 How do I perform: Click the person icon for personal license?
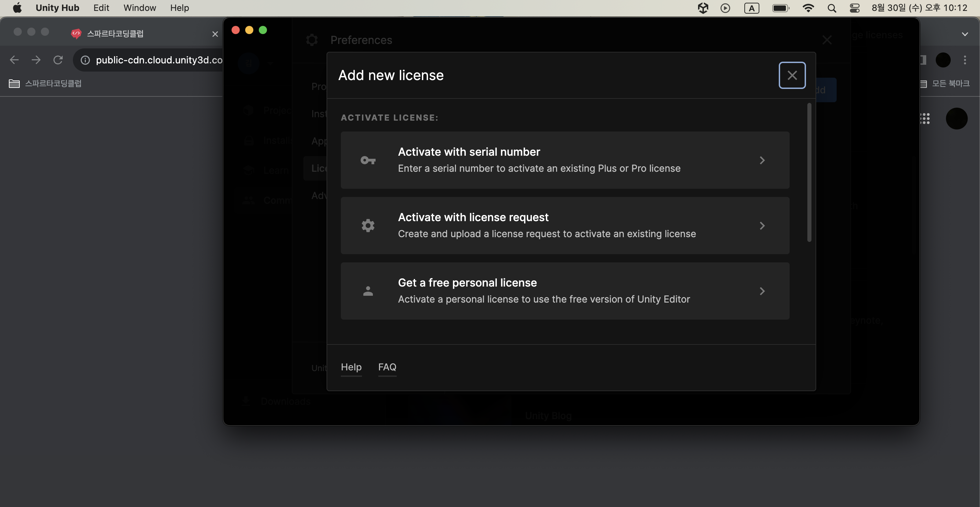(x=368, y=291)
